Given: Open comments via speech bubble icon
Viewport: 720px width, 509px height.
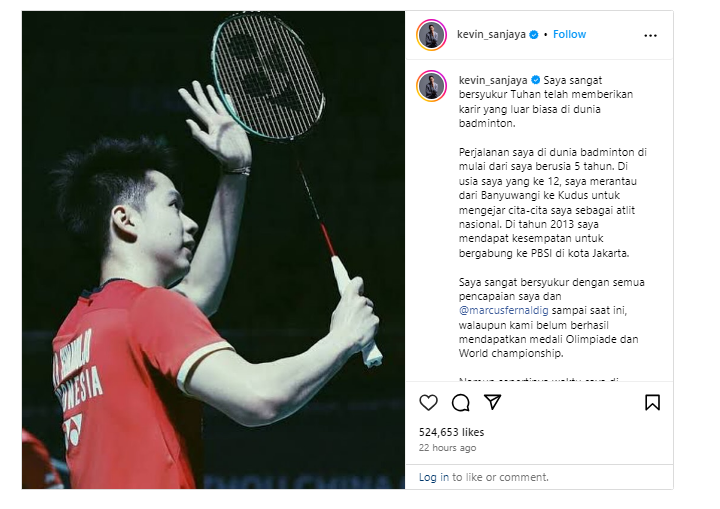Looking at the screenshot, I should pos(460,402).
